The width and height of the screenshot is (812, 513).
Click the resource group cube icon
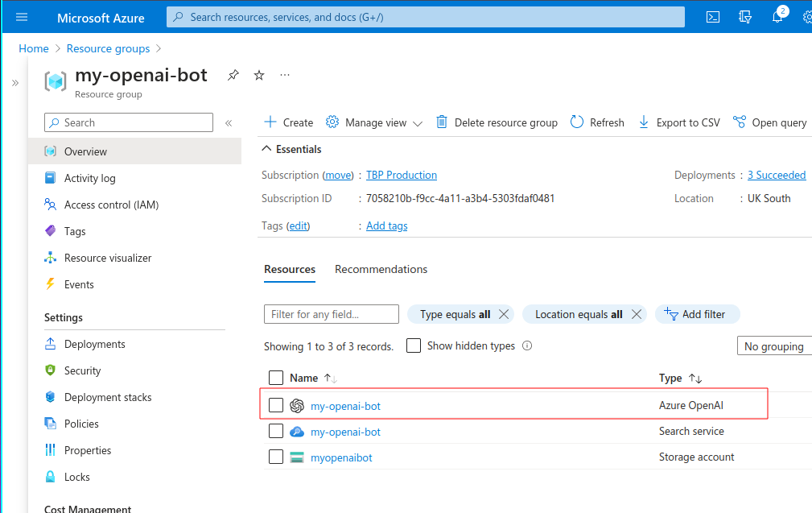click(56, 81)
